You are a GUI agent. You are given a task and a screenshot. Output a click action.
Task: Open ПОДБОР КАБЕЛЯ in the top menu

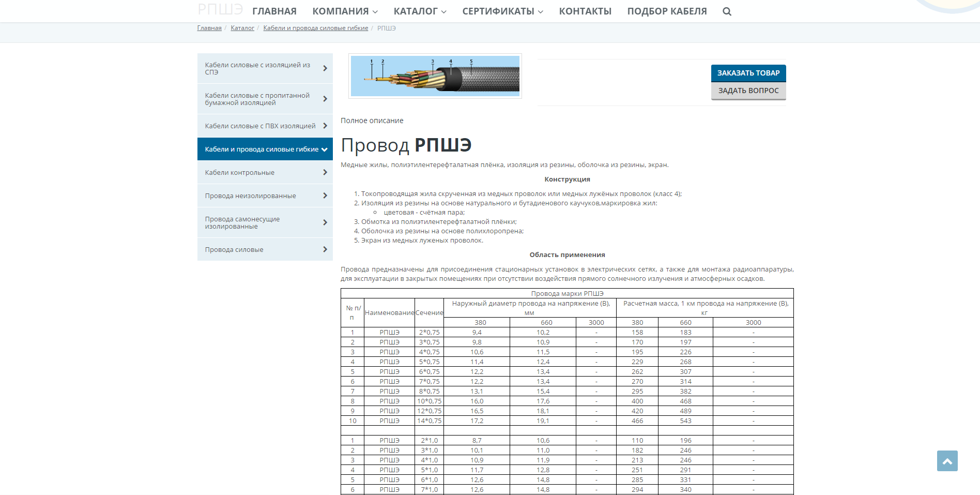pyautogui.click(x=667, y=11)
